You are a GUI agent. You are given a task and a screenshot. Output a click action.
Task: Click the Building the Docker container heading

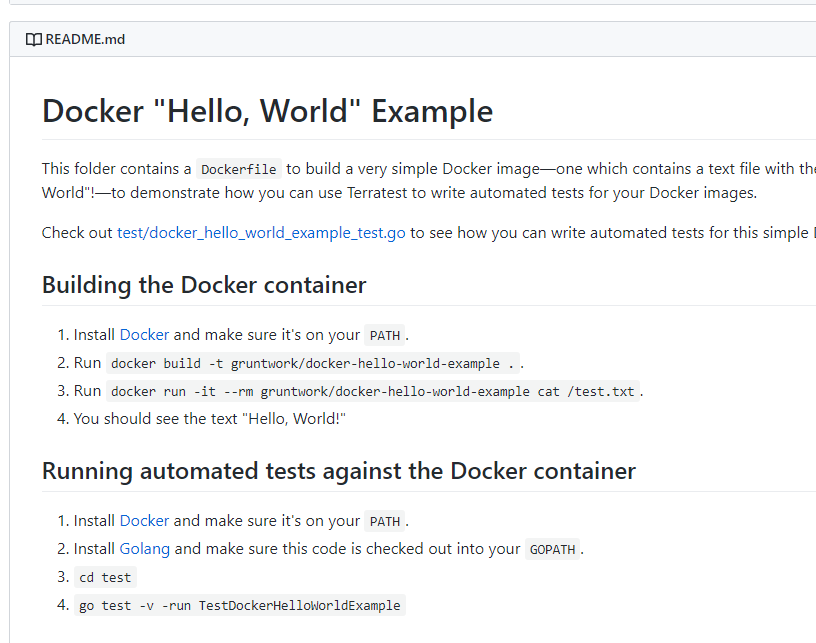click(204, 285)
